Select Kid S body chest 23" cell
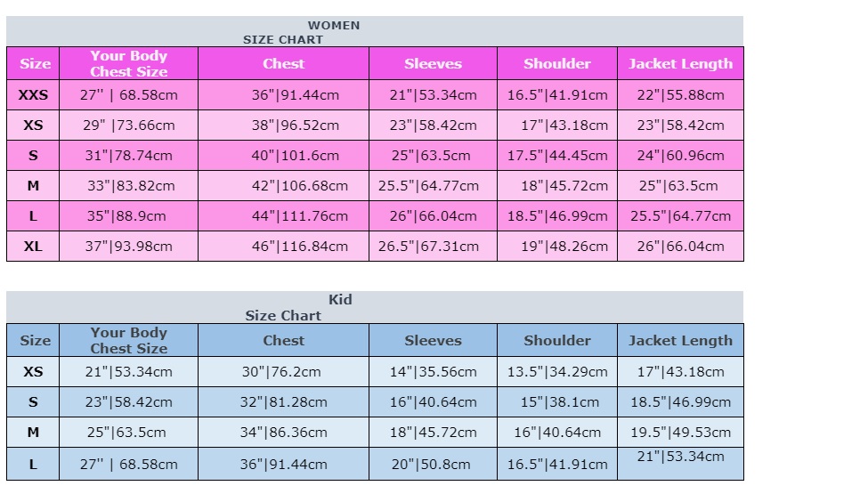This screenshot has width=868, height=502. click(x=128, y=401)
